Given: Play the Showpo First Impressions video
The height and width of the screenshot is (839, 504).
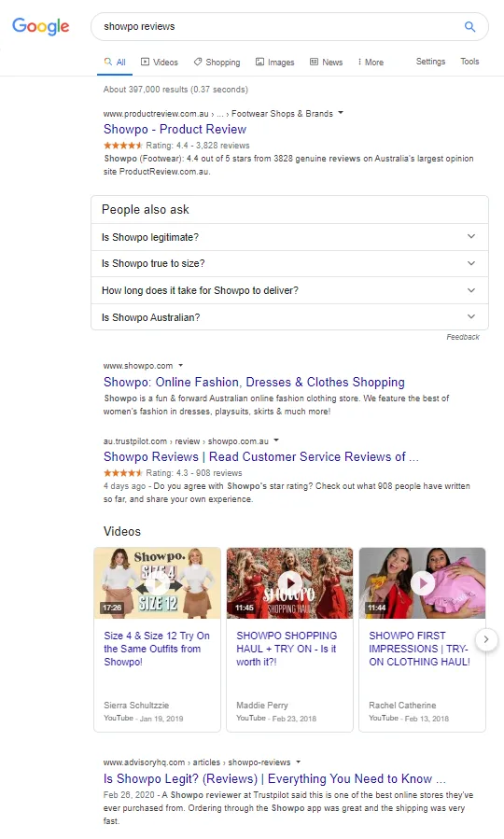Looking at the screenshot, I should pos(423,582).
